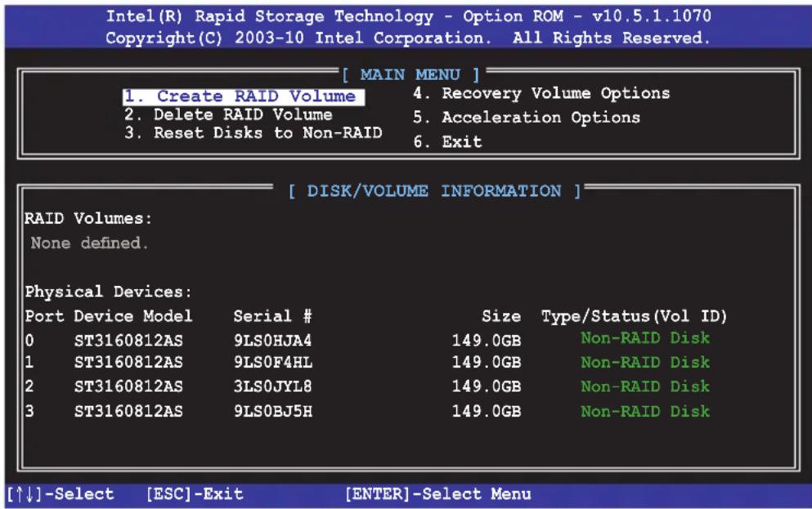Click ST3160812AS model on port 1 row
The height and width of the screenshot is (509, 812).
pyautogui.click(x=128, y=362)
